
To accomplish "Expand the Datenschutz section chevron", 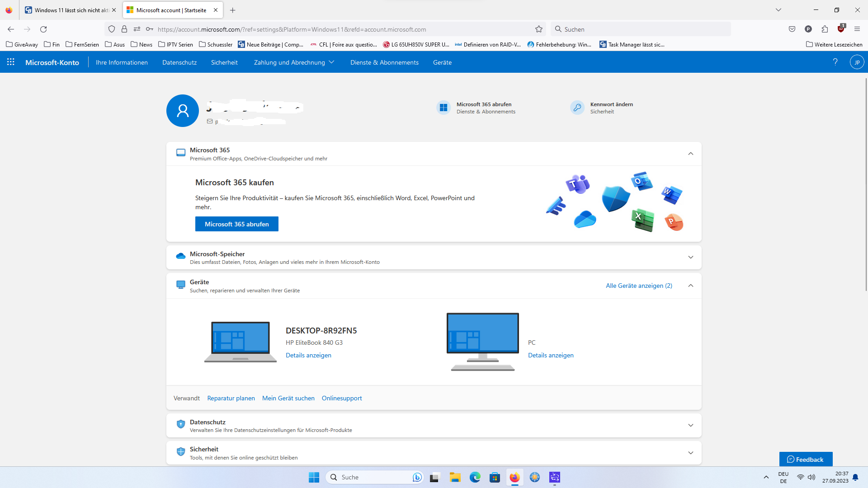I will 690,426.
